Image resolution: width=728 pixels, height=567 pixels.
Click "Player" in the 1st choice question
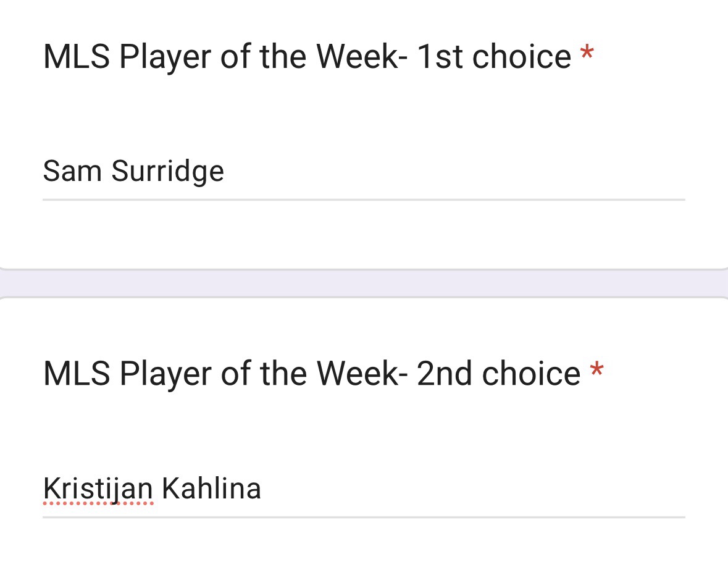(x=165, y=57)
